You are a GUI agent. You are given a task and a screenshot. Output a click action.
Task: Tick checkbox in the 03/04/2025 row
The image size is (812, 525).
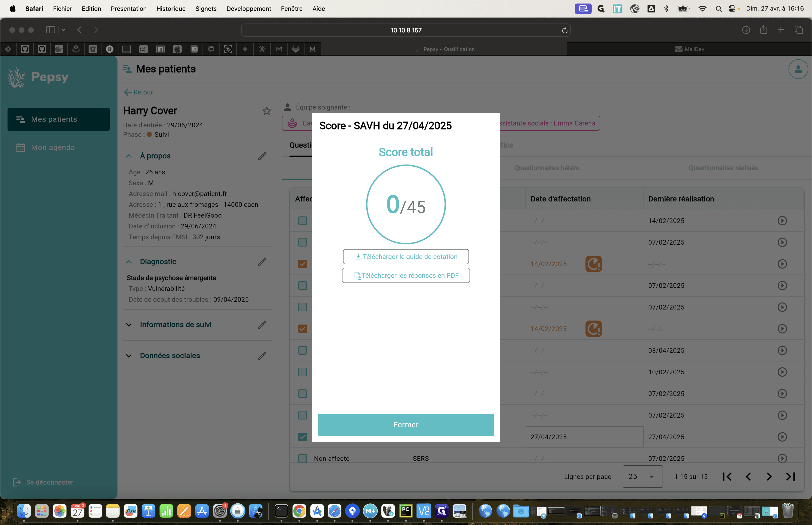click(x=302, y=350)
